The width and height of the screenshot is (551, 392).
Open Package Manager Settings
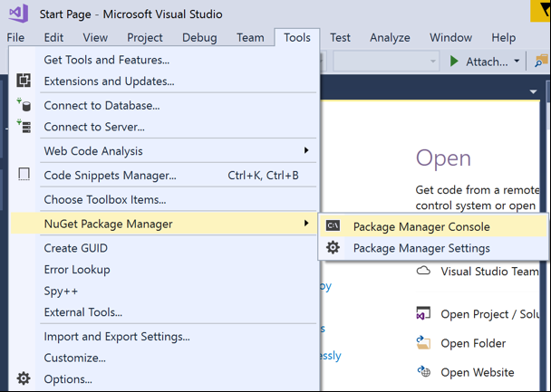tap(433, 248)
